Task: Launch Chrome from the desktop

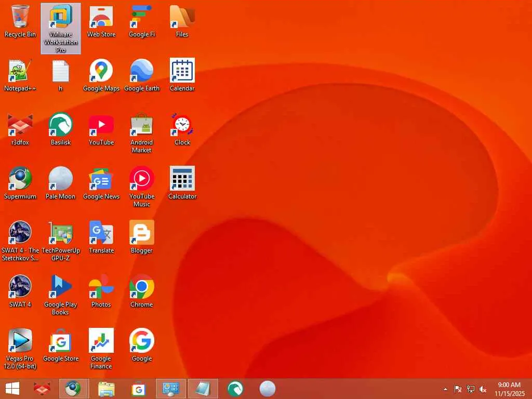Action: pos(142,291)
